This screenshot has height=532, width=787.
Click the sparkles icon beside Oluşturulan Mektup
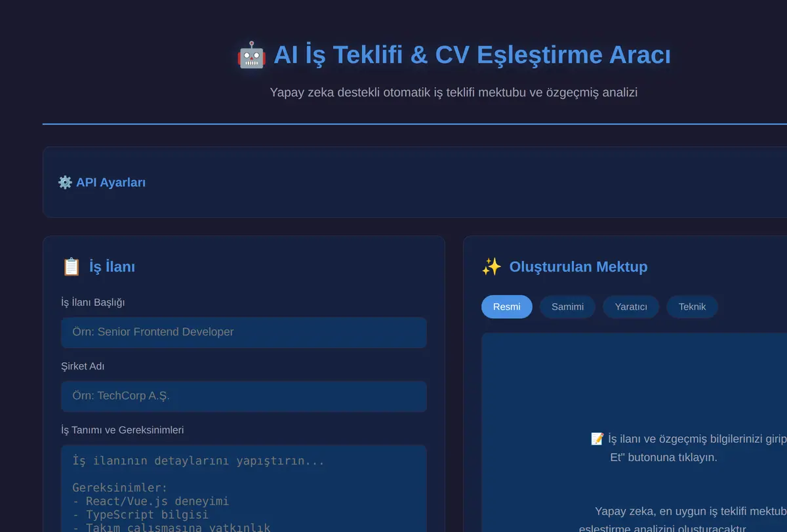click(x=491, y=266)
